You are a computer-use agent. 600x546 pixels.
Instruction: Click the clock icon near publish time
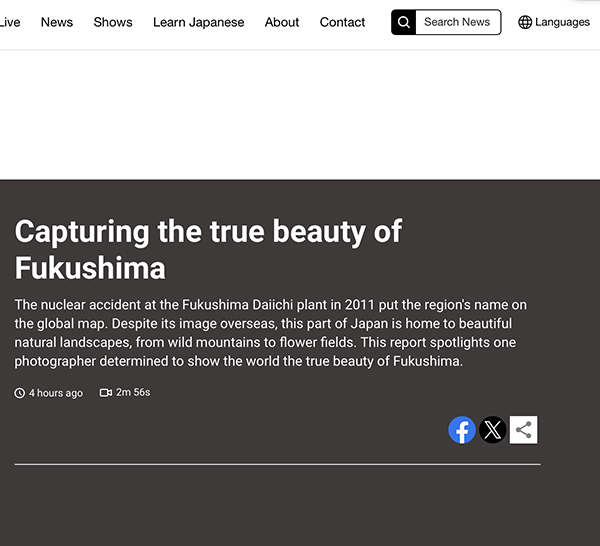pyautogui.click(x=20, y=393)
